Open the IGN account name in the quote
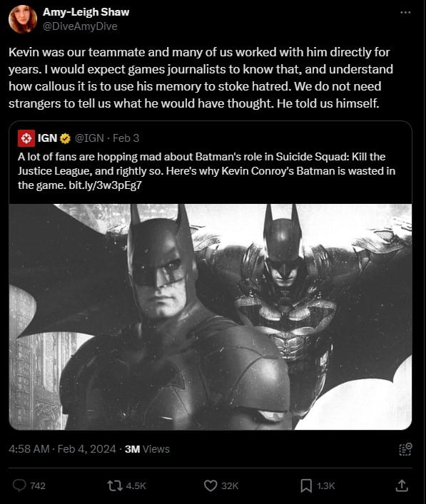This screenshot has width=426, height=504. point(47,138)
